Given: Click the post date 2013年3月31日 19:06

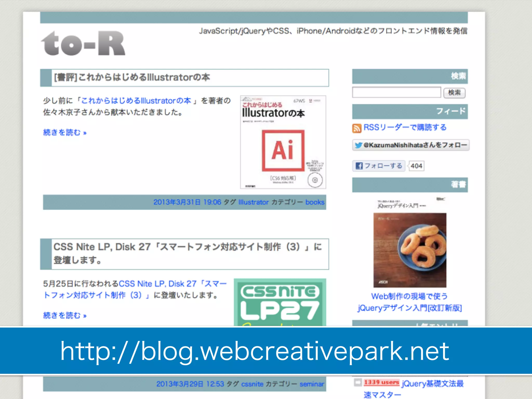Looking at the screenshot, I should [x=187, y=202].
